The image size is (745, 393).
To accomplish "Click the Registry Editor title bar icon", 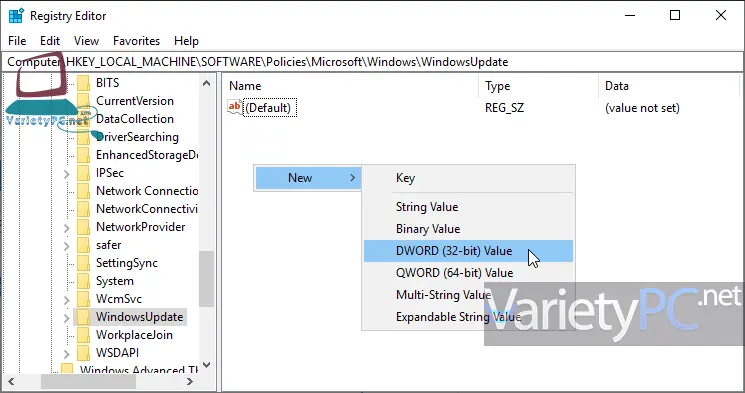I will (x=16, y=16).
